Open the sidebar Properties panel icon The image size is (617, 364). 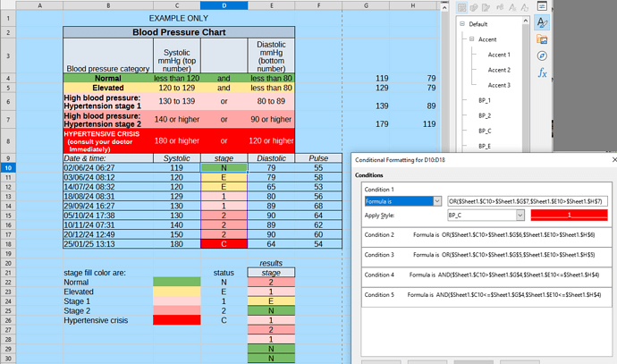(x=543, y=5)
